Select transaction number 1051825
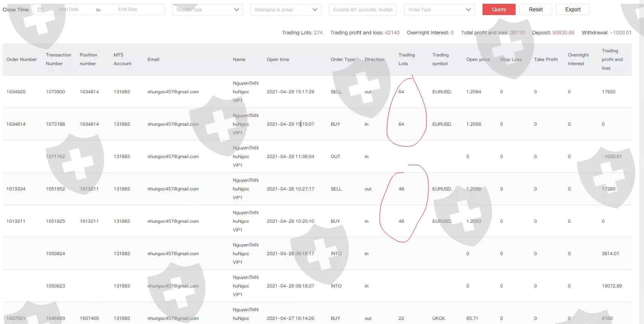The height and width of the screenshot is (324, 644). point(55,221)
